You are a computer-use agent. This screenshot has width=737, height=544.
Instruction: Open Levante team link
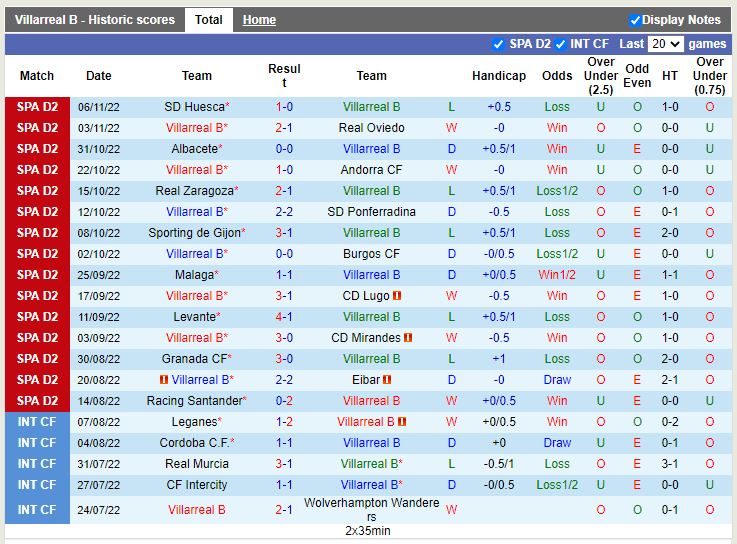[x=195, y=317]
